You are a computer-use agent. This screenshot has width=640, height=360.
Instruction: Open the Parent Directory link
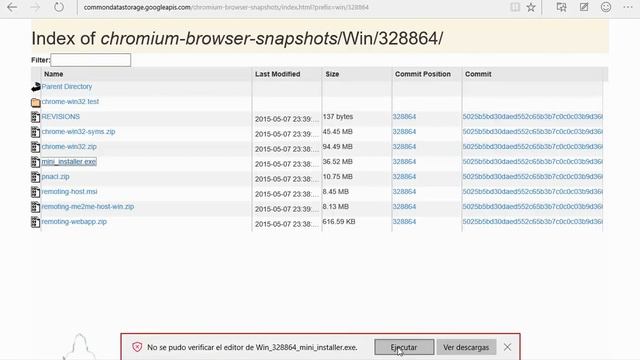(x=67, y=87)
